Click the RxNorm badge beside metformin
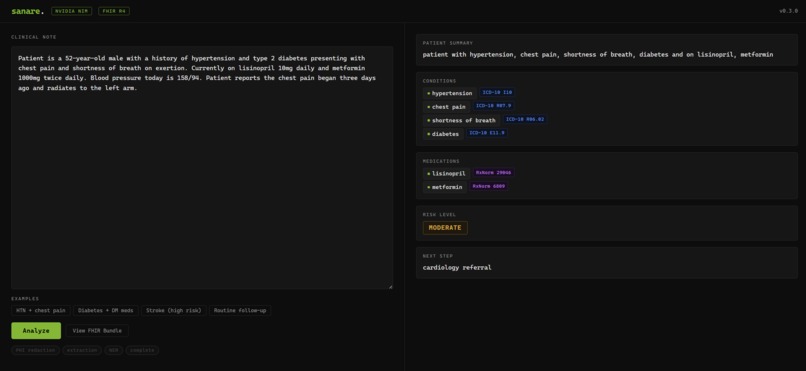 (x=488, y=186)
